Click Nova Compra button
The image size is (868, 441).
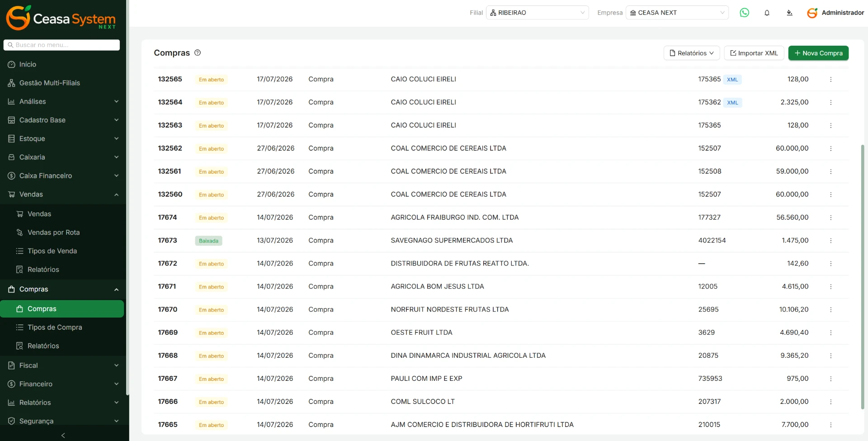click(818, 53)
